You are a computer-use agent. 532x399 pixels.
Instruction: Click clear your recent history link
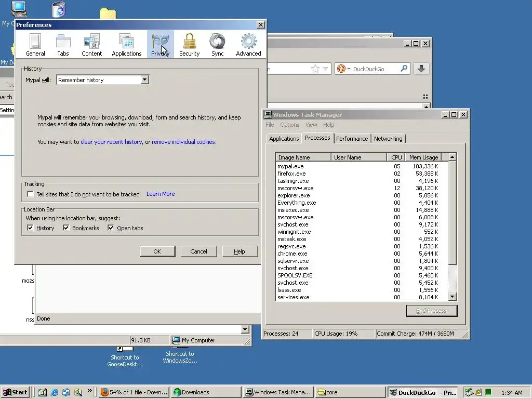(111, 142)
